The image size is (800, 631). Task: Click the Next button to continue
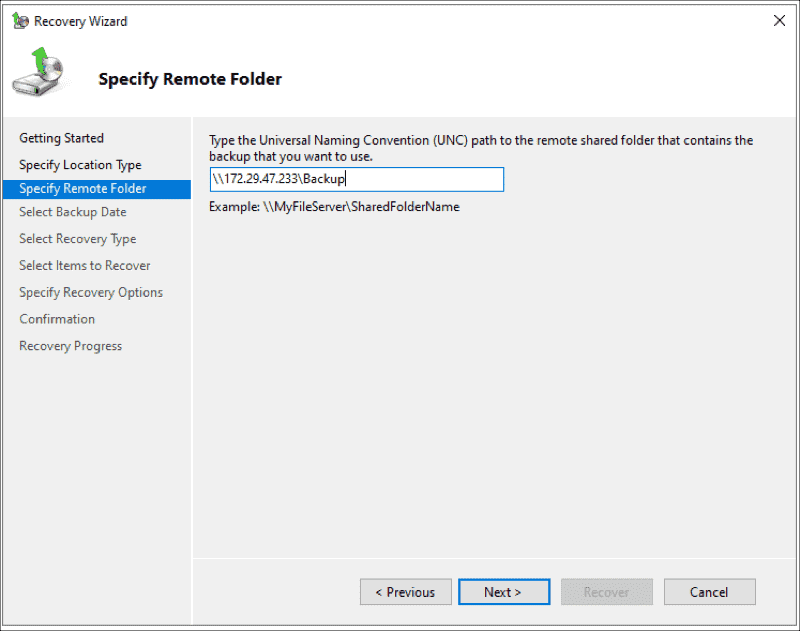tap(504, 591)
